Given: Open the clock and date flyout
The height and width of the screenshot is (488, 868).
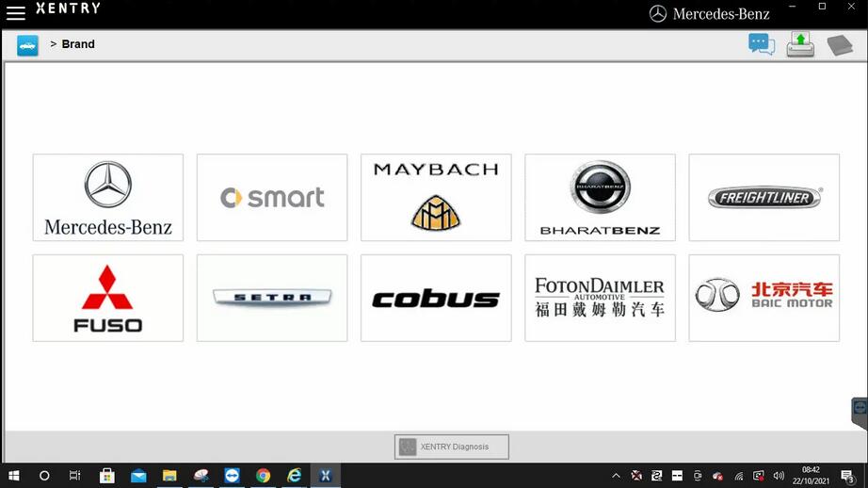Looking at the screenshot, I should click(811, 476).
